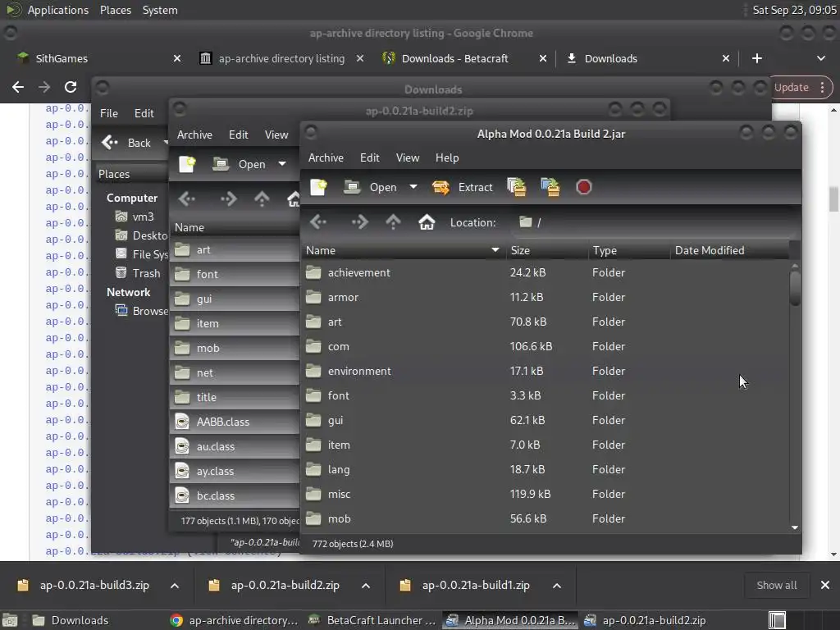Select the mob folder in Alpha Mod jar window
The height and width of the screenshot is (630, 840).
(546, 519)
